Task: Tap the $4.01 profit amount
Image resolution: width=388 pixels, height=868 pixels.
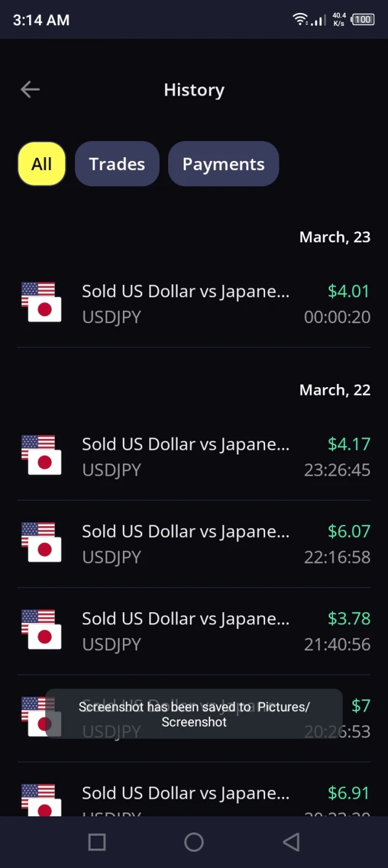Action: click(x=349, y=291)
